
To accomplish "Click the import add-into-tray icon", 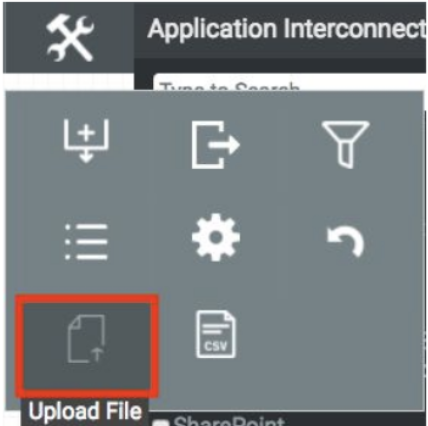I will click(86, 141).
